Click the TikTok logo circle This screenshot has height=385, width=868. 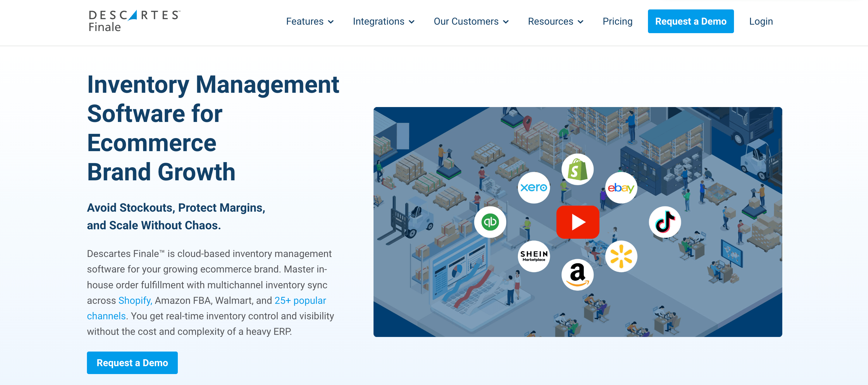point(665,222)
